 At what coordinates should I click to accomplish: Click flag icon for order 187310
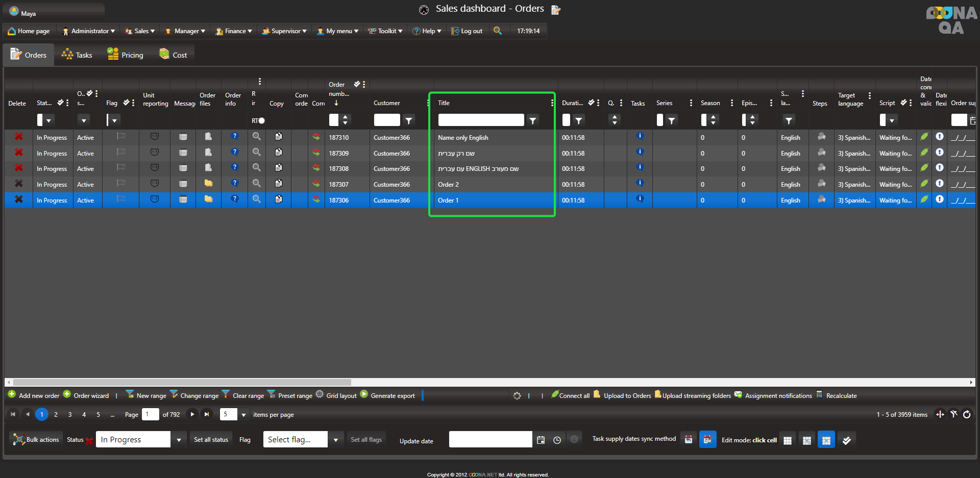click(120, 137)
